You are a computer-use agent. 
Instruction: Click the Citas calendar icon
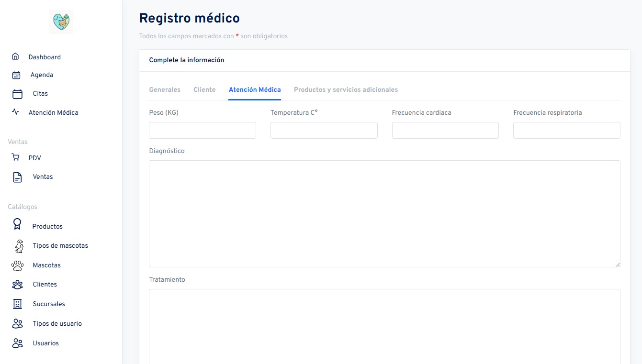[x=17, y=94]
